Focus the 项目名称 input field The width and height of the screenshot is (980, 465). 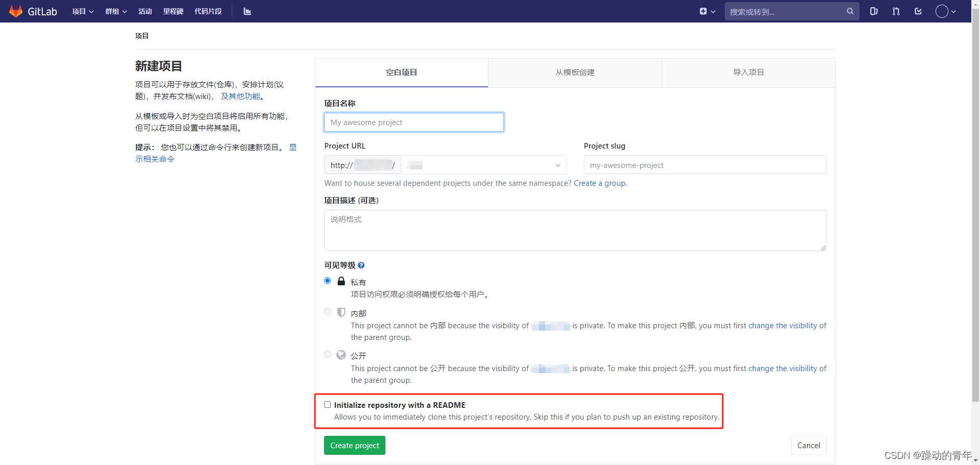[x=414, y=123]
